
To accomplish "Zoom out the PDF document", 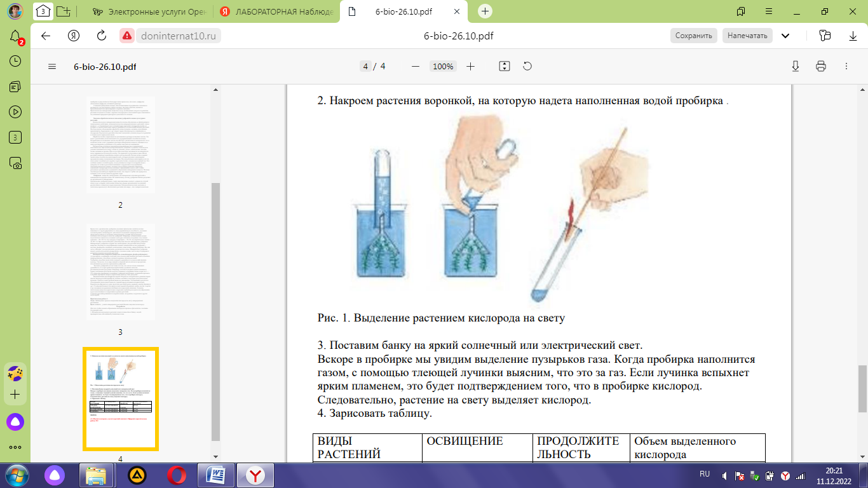I will pyautogui.click(x=415, y=66).
